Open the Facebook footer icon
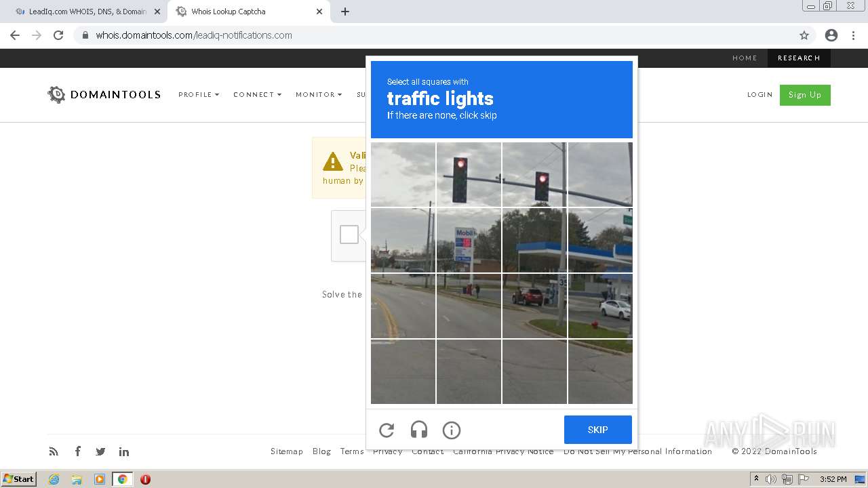This screenshot has height=488, width=868. pyautogui.click(x=78, y=451)
